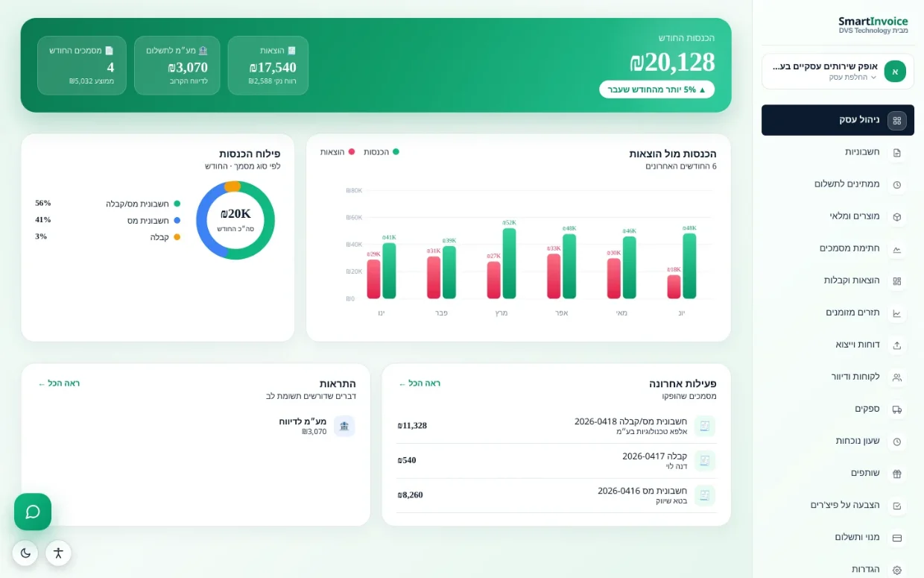Image resolution: width=924 pixels, height=578 pixels.
Task: Open מוצרים ומלאי in the sidebar
Action: (x=838, y=216)
